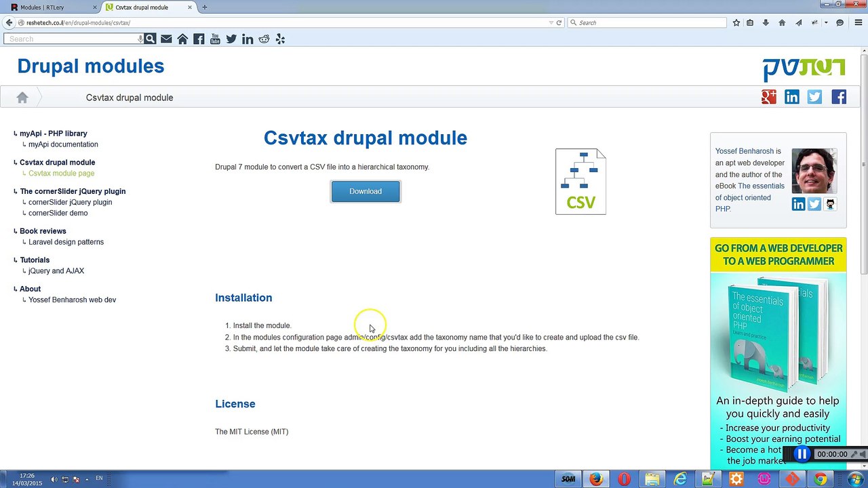The height and width of the screenshot is (488, 868).
Task: Open The cornerSlider jQuery plugin heading
Action: click(x=73, y=191)
